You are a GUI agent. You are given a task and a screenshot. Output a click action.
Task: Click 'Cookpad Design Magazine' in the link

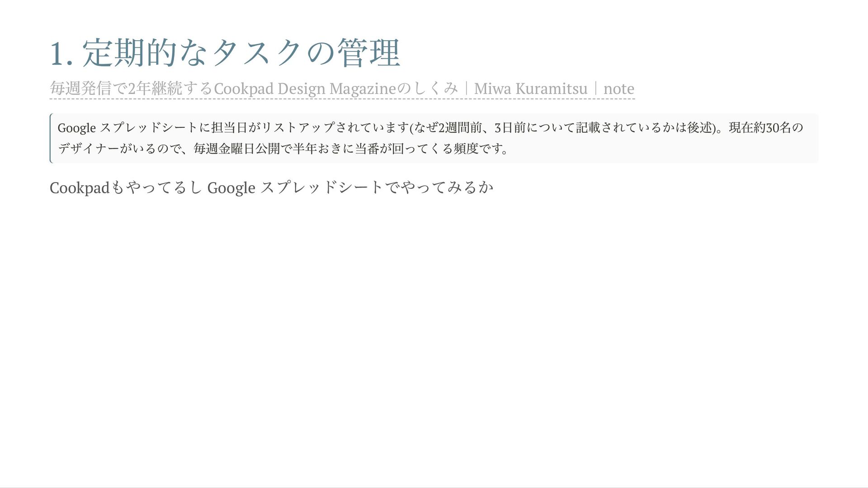pyautogui.click(x=305, y=89)
